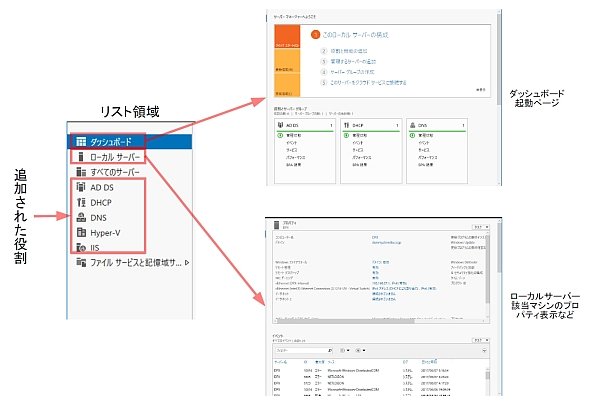
Task: Select the DHCP role icon
Action: [81, 202]
